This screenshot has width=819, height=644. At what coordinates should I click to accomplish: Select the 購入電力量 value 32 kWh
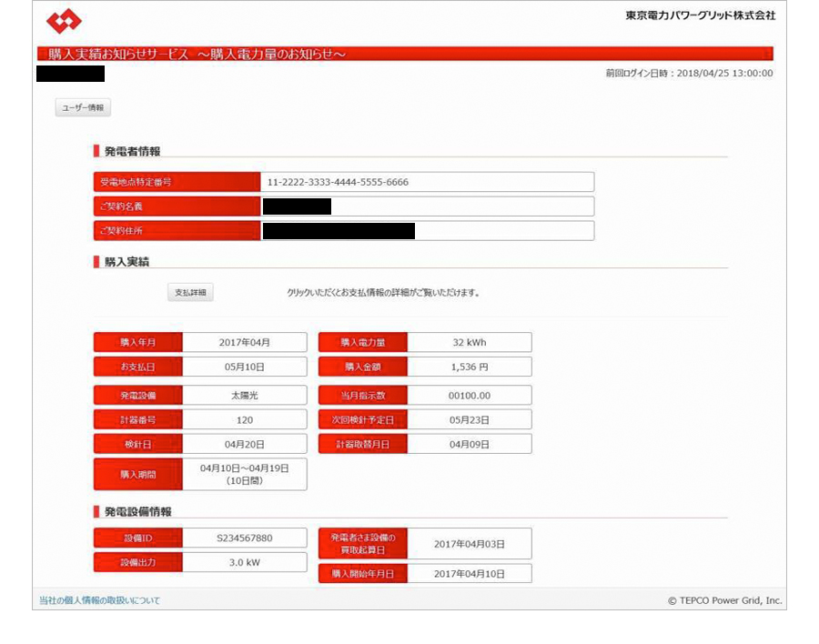[469, 343]
